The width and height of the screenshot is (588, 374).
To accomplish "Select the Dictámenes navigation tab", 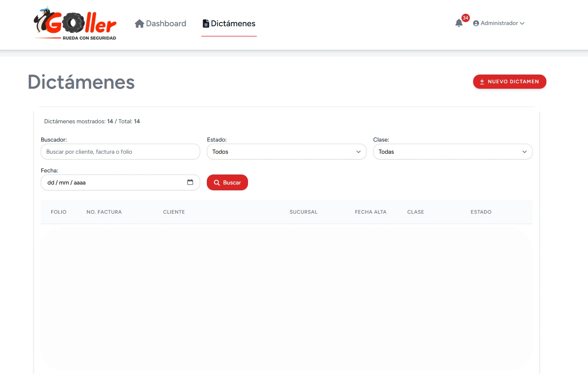I will (233, 24).
